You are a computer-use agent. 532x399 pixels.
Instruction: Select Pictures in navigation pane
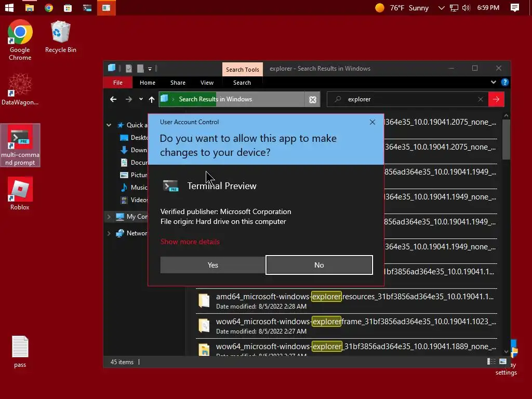134,175
